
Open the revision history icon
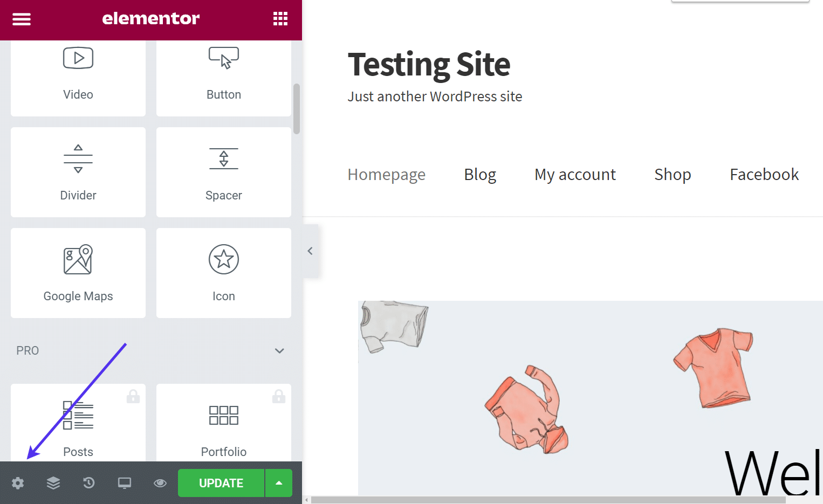tap(89, 483)
